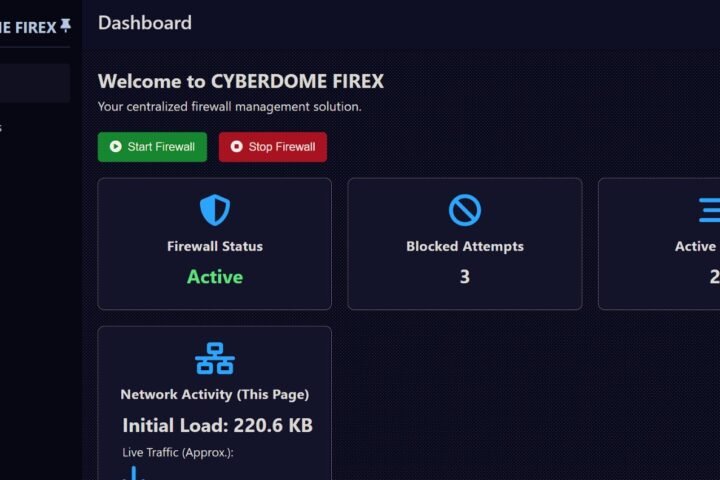Click the Firewall Status card label
This screenshot has height=480, width=720.
coord(214,246)
